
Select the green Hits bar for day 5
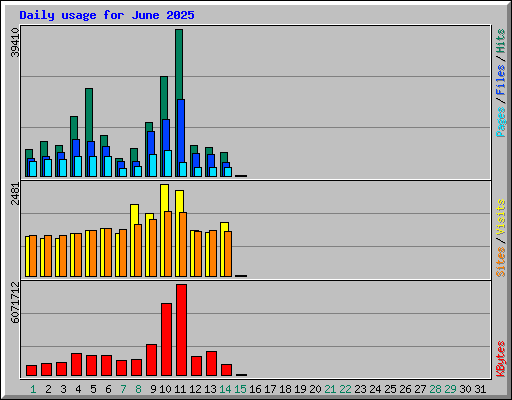(x=89, y=113)
